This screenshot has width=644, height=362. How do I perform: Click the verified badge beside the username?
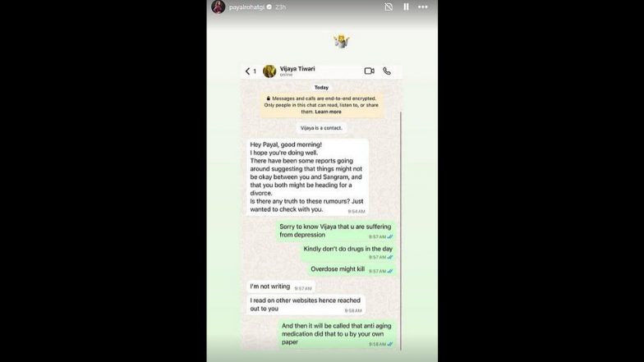click(269, 7)
